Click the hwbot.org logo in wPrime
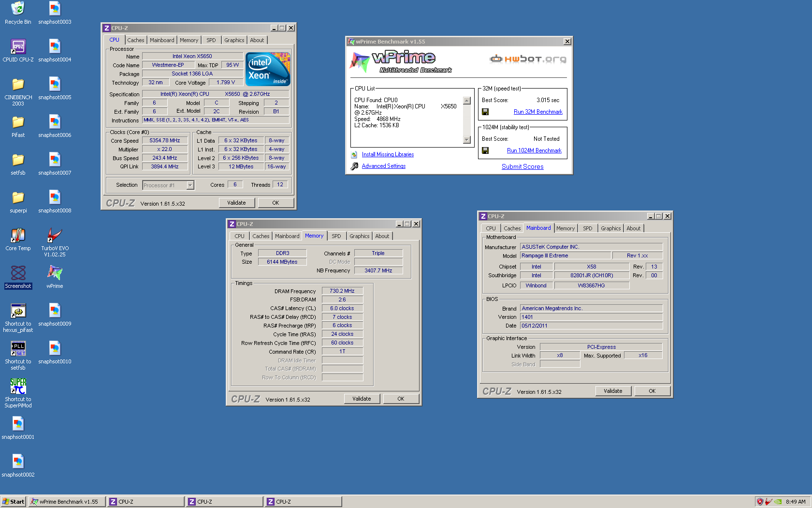The image size is (812, 508). coord(528,59)
